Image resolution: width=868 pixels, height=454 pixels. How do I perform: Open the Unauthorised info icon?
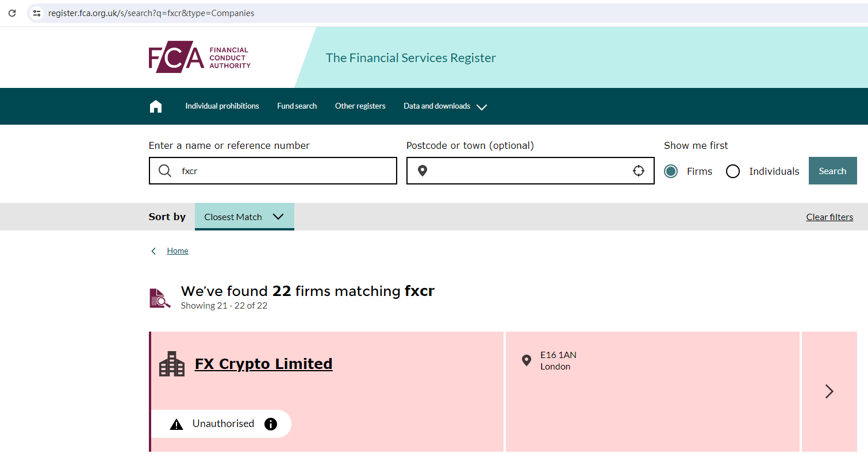coord(271,424)
